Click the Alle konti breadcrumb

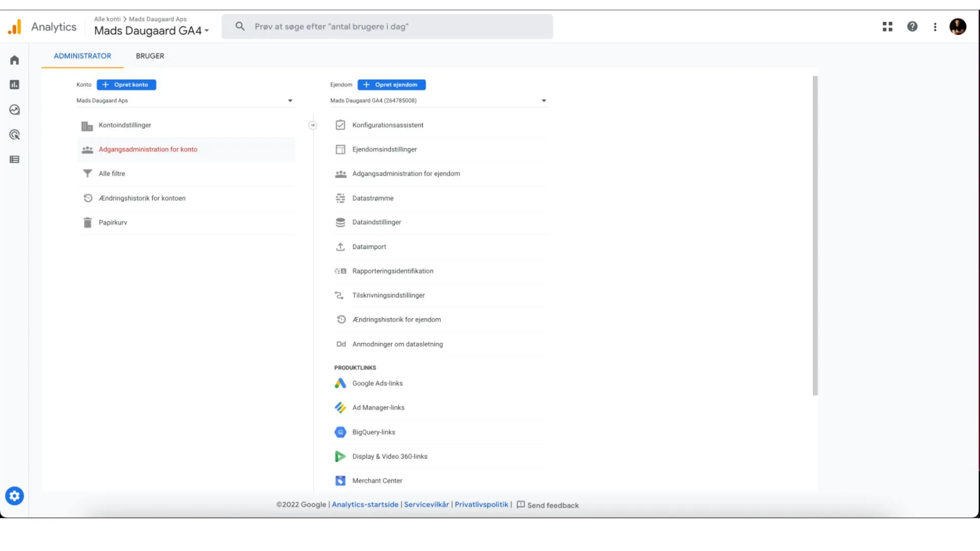(107, 19)
